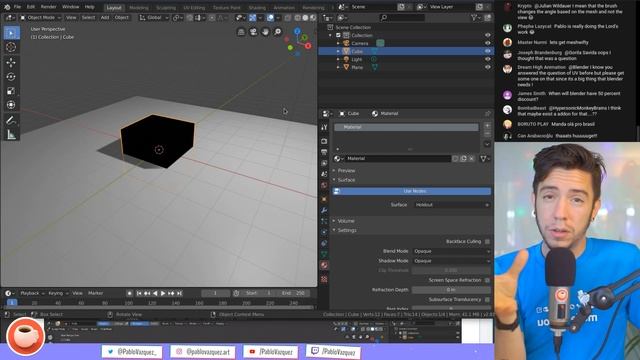
Task: Click the Refraction Depth value field
Action: tap(451, 290)
